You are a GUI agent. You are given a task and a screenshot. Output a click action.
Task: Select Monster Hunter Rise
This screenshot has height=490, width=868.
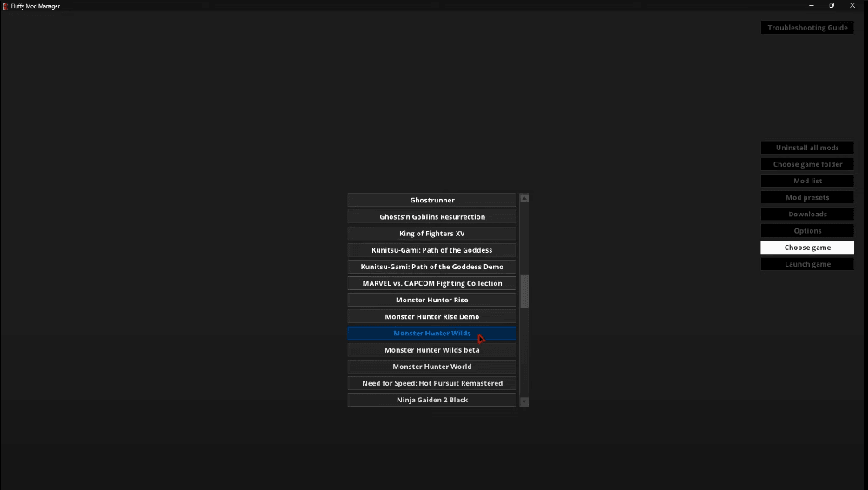(x=431, y=300)
